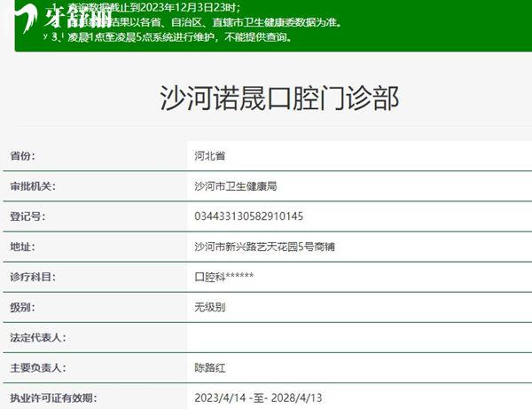Select the validity period 2023/4/14 -至- 2028/4/13
The image size is (532, 409).
click(x=258, y=397)
